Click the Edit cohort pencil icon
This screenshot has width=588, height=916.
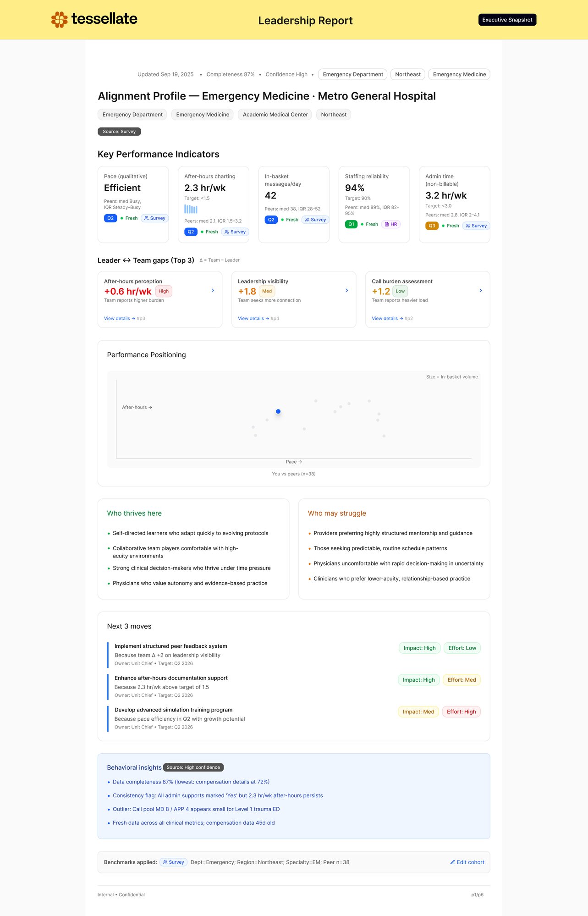pos(453,862)
